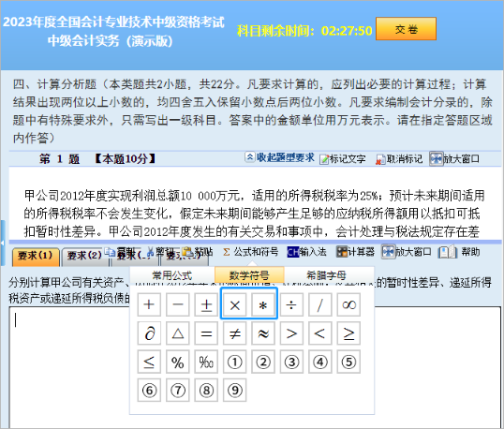Click question header 第 1 题
The image size is (504, 429).
(59, 158)
